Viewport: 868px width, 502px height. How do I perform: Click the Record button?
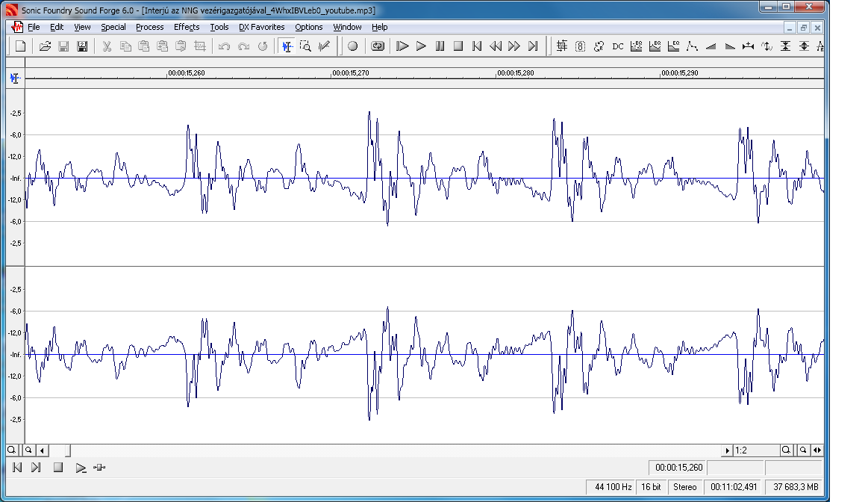(352, 46)
